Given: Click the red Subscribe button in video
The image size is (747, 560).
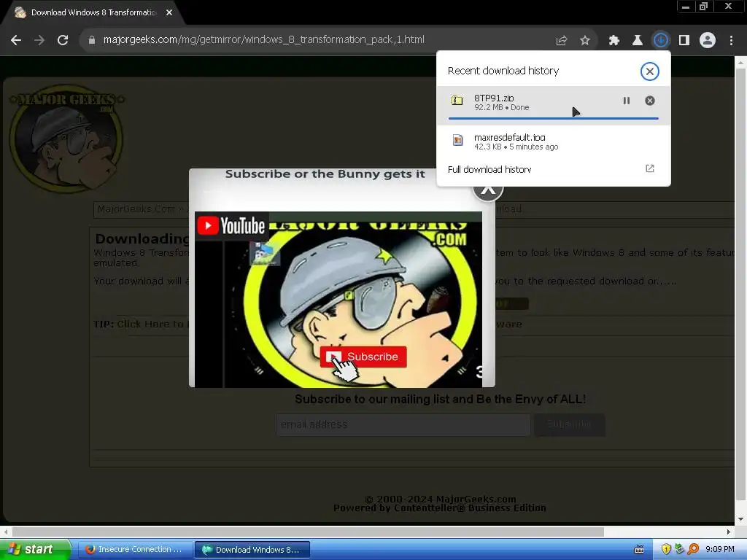Looking at the screenshot, I should (x=363, y=357).
